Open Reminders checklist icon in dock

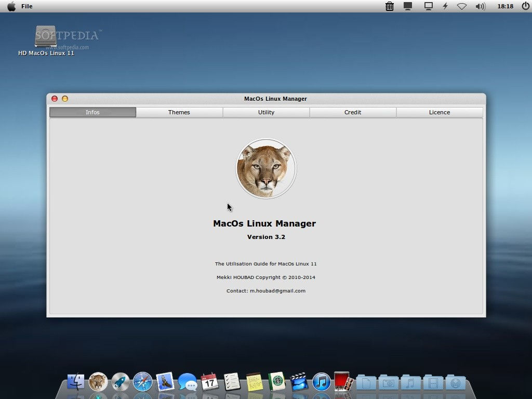tap(232, 382)
